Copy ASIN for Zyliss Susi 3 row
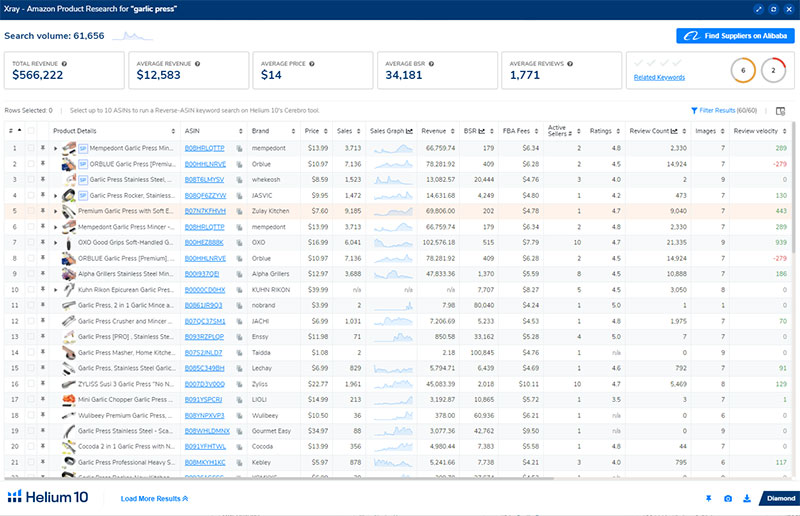This screenshot has height=516, width=800. [239, 384]
